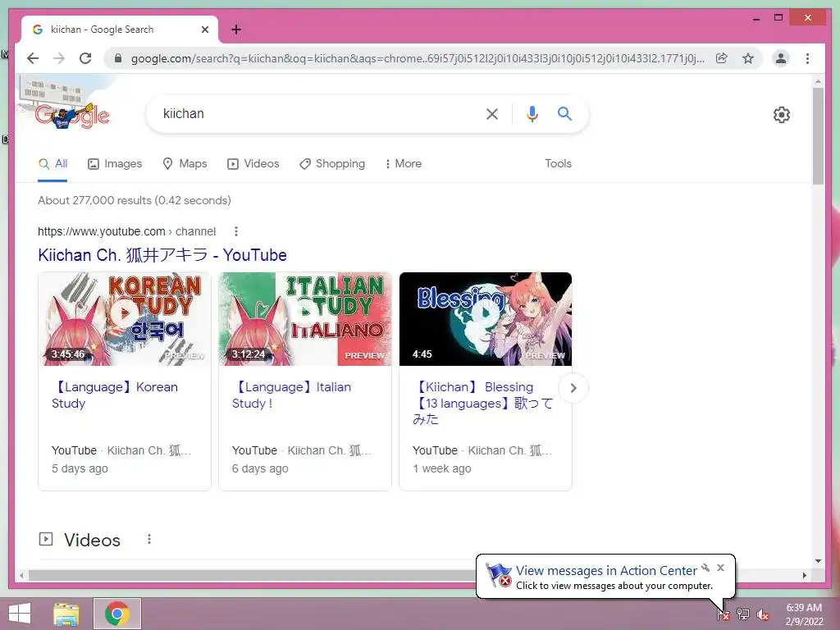The width and height of the screenshot is (840, 630).
Task: Open a new tab with the plus button
Action: (x=236, y=30)
